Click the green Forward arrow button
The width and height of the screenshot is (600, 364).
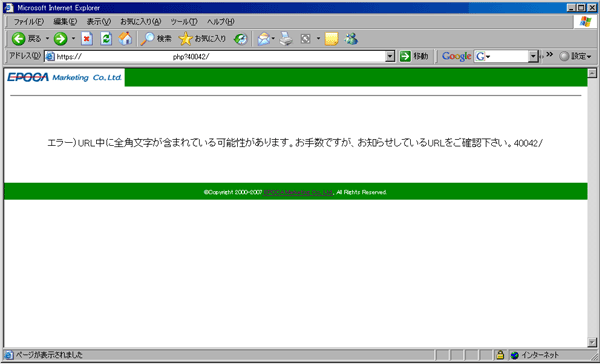coord(60,39)
